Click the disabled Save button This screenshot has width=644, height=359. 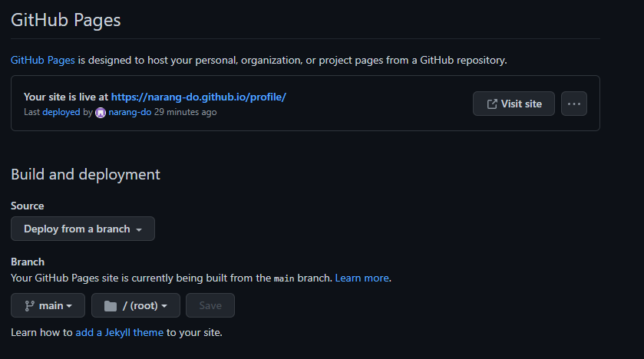(210, 305)
